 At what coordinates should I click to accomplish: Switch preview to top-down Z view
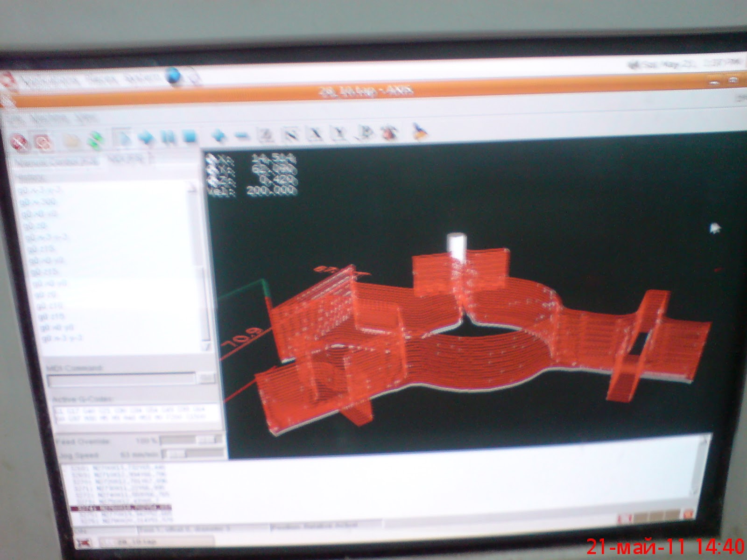(266, 134)
